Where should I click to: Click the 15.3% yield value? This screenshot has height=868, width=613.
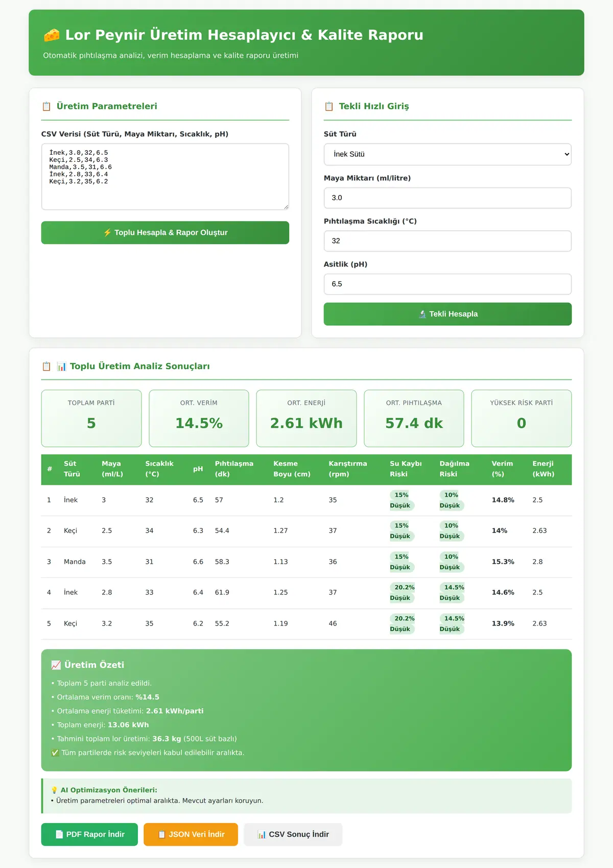[x=503, y=562]
